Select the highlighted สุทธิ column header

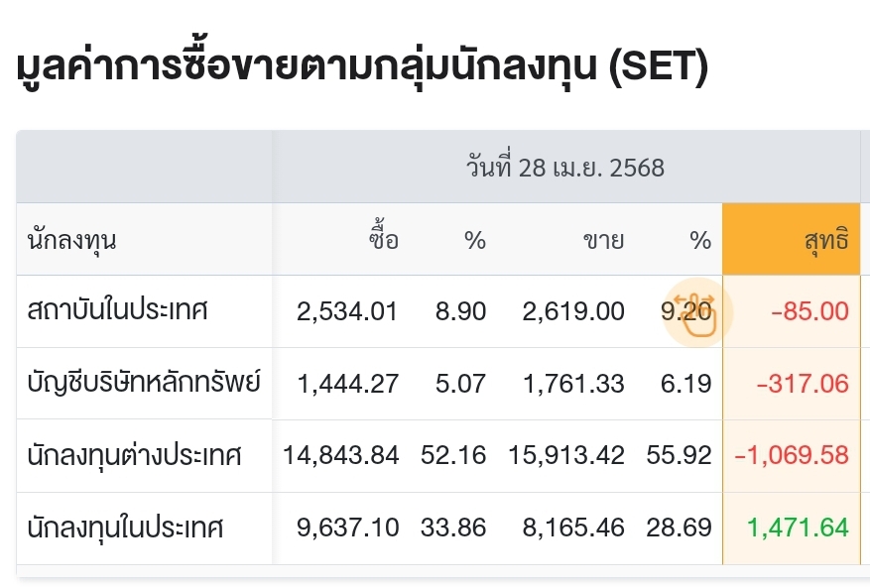coord(792,239)
